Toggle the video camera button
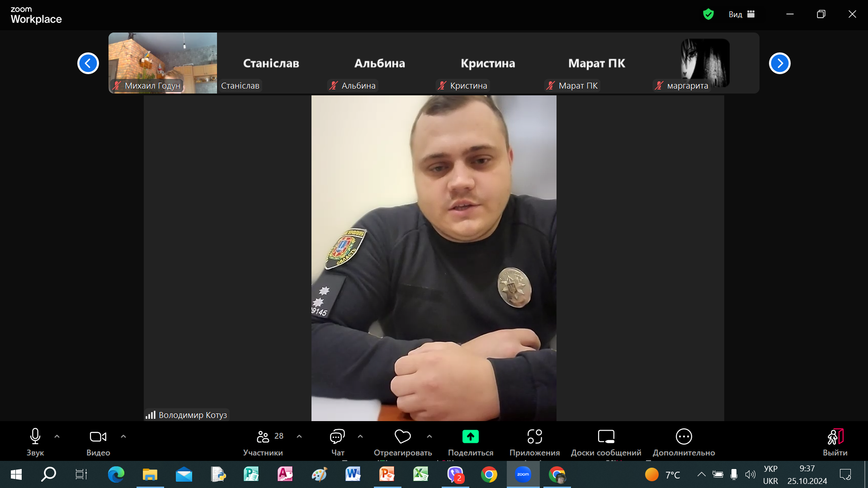The height and width of the screenshot is (488, 868). [98, 436]
